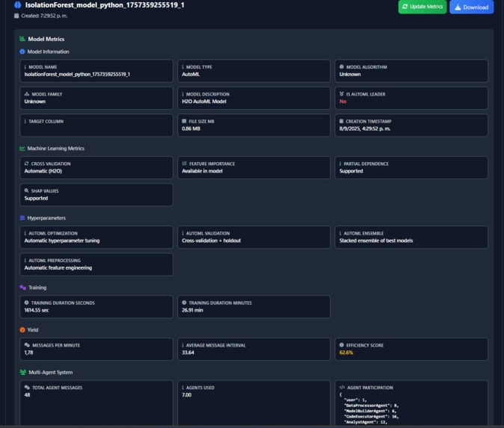Click the model brain icon beside title
The width and height of the screenshot is (504, 428).
click(18, 4)
